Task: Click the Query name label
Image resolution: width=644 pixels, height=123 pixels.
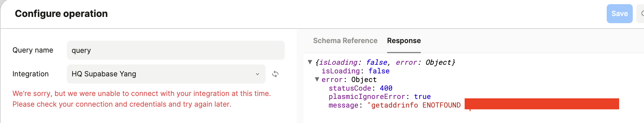Action: [x=33, y=50]
